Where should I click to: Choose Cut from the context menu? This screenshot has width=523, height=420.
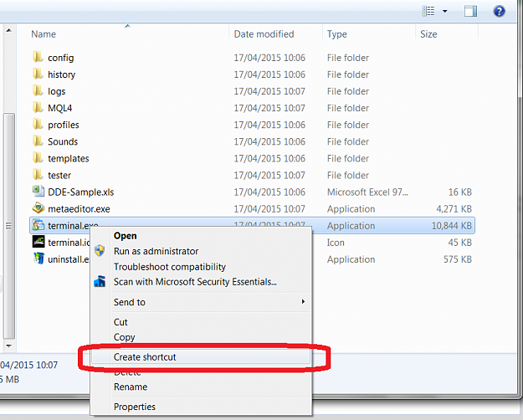click(x=120, y=322)
